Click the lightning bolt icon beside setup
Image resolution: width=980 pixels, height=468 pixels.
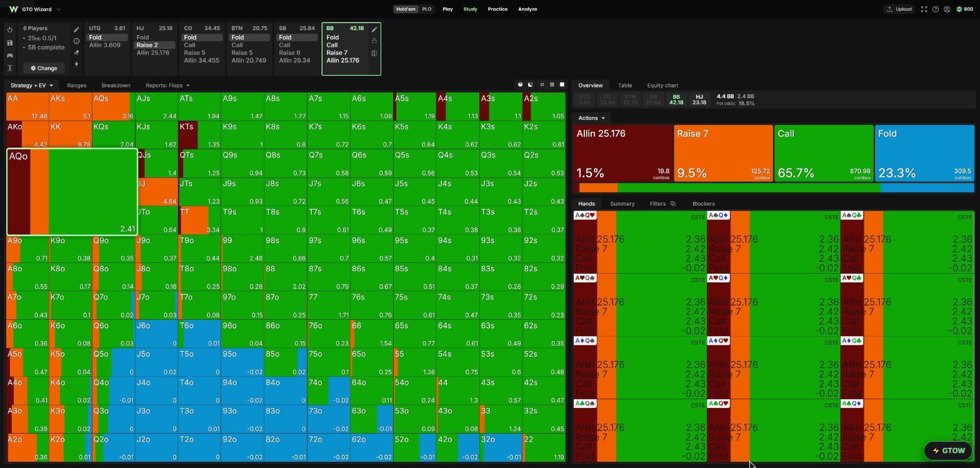(x=76, y=64)
